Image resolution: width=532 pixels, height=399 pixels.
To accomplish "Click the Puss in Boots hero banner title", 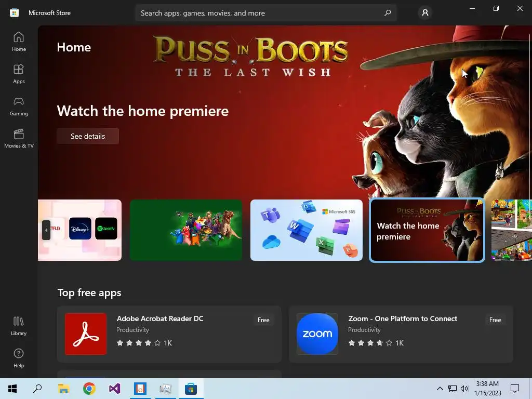I will pos(251,56).
